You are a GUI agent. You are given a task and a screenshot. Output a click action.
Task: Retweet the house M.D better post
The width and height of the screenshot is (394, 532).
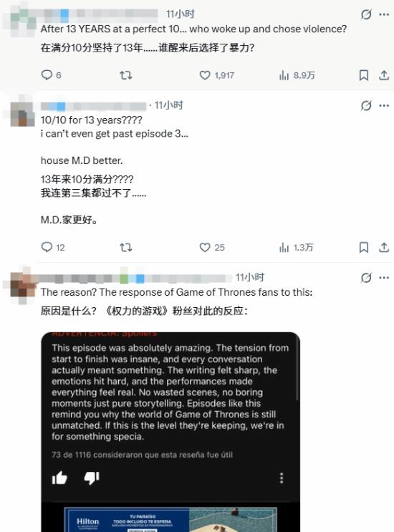click(125, 247)
